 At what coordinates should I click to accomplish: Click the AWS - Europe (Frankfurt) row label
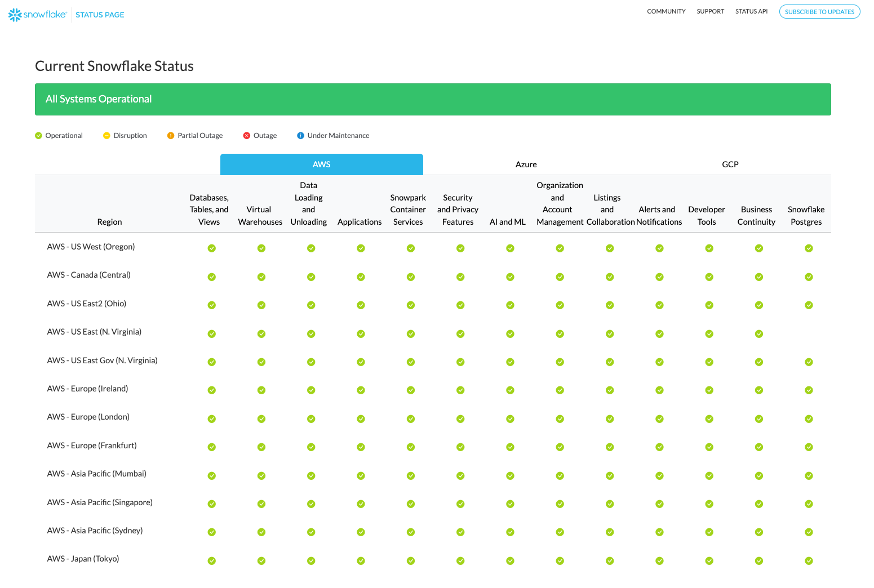(92, 446)
